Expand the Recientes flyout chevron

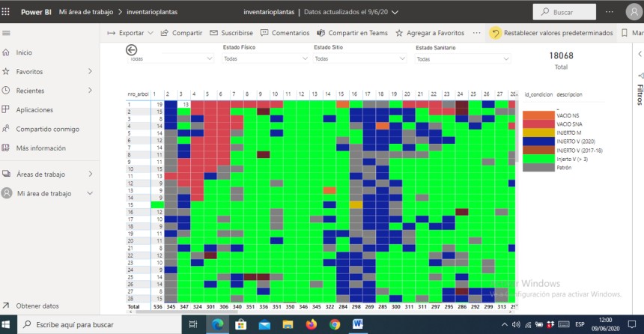(x=90, y=91)
